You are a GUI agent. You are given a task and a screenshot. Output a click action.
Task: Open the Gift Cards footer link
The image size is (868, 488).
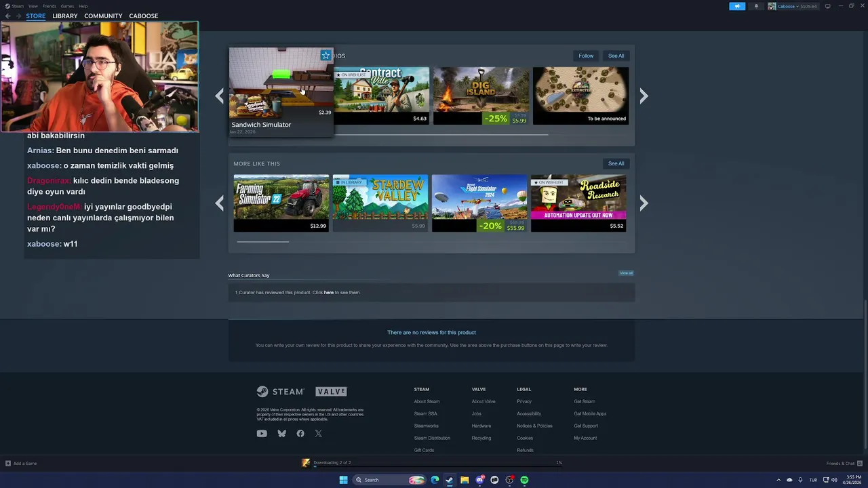[x=424, y=450]
